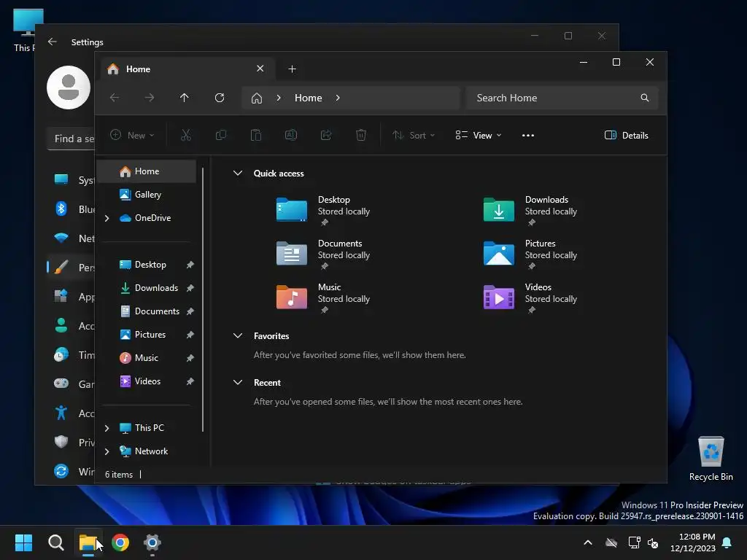Click the Cut scissors icon in toolbar
The image size is (747, 560).
(x=186, y=135)
